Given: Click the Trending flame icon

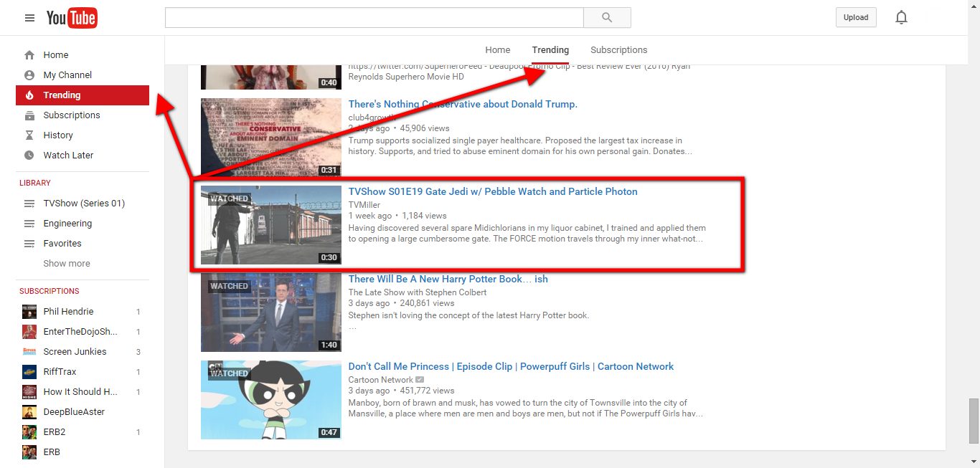Looking at the screenshot, I should [29, 95].
